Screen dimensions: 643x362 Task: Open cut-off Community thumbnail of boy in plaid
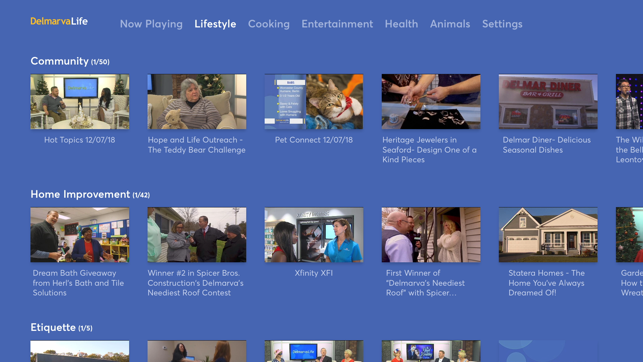tap(629, 102)
